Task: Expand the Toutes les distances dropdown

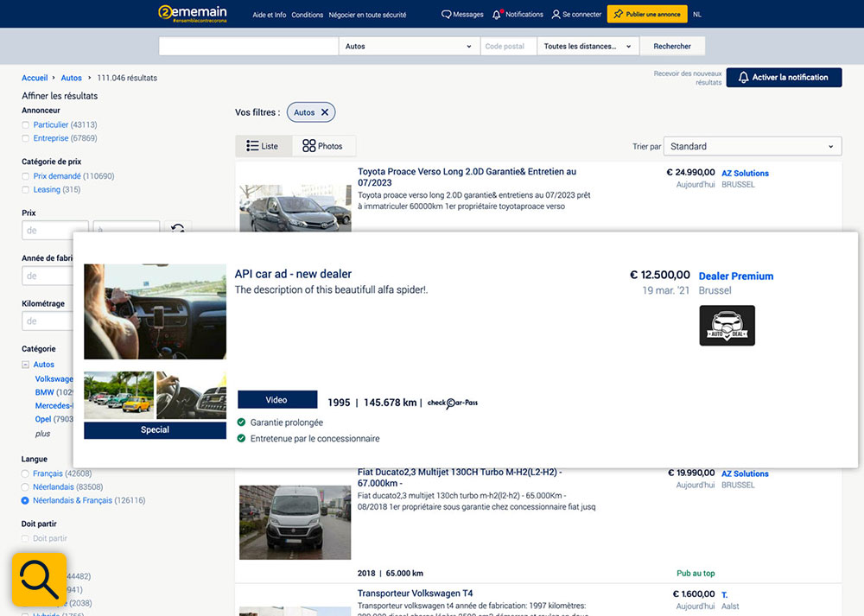Action: click(587, 47)
